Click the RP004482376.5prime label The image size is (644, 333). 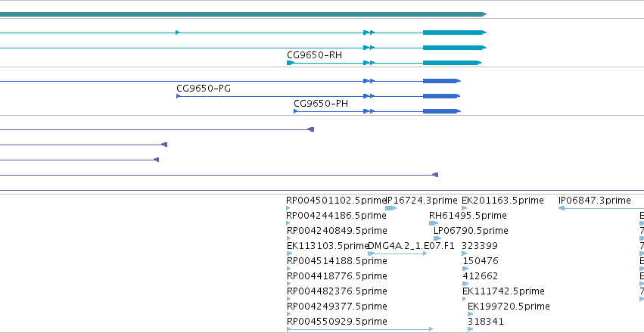click(337, 291)
